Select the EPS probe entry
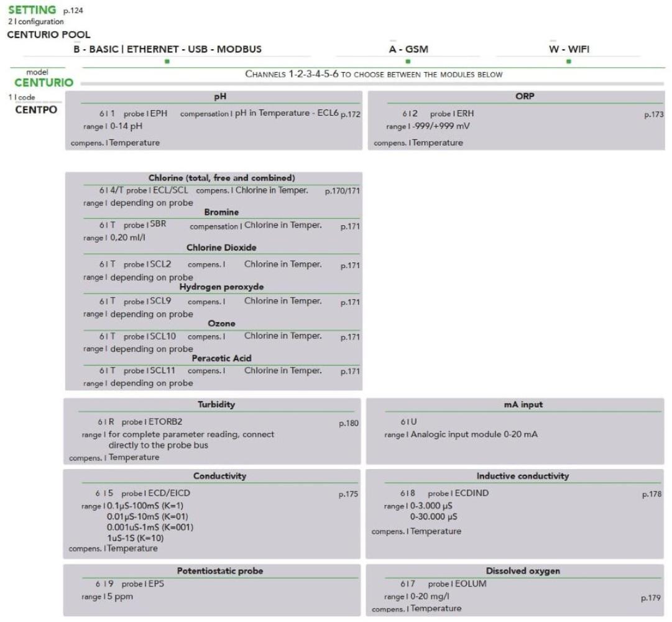The height and width of the screenshot is (622, 672). coord(157,584)
